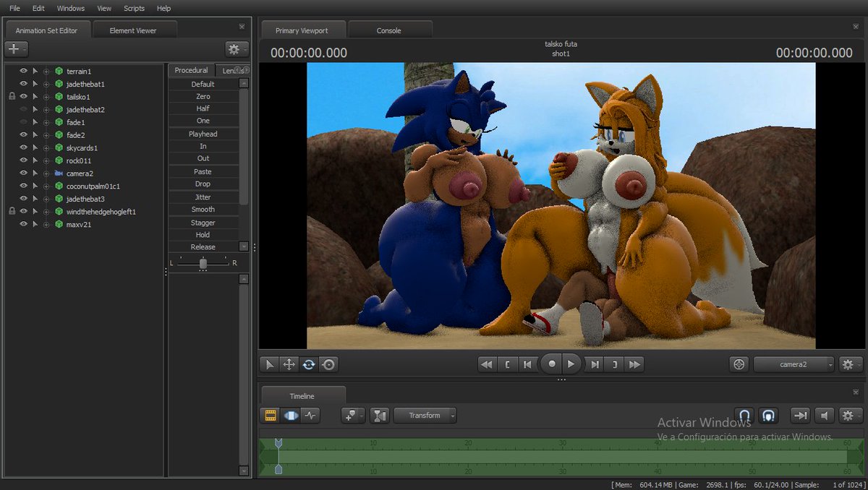This screenshot has width=868, height=490.
Task: Toggle the eye icon for tailsko1
Action: (23, 96)
